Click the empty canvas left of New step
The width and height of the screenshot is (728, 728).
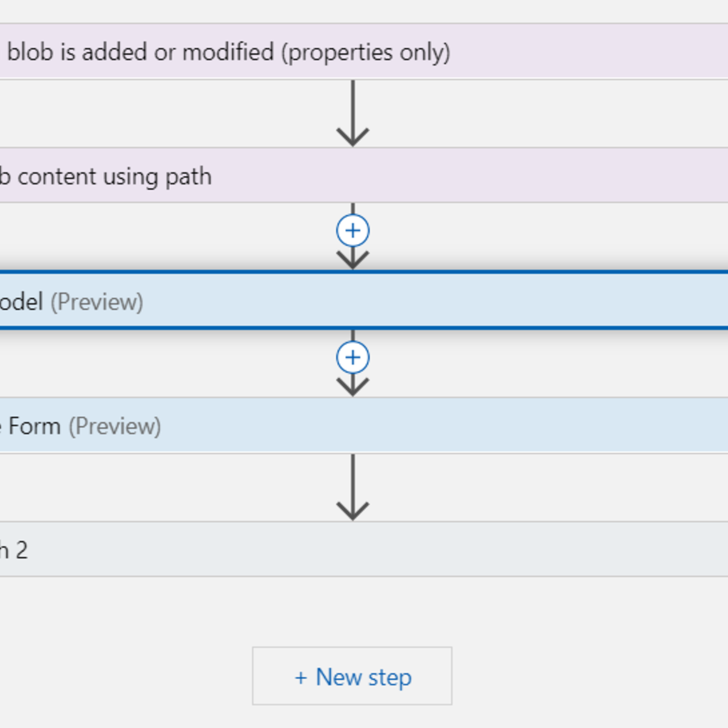[x=121, y=676]
